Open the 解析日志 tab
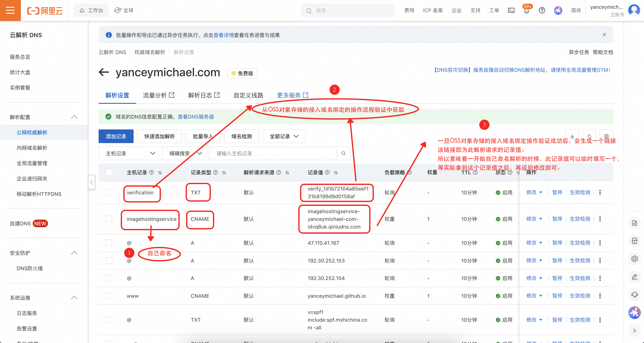644x343 pixels. (204, 95)
